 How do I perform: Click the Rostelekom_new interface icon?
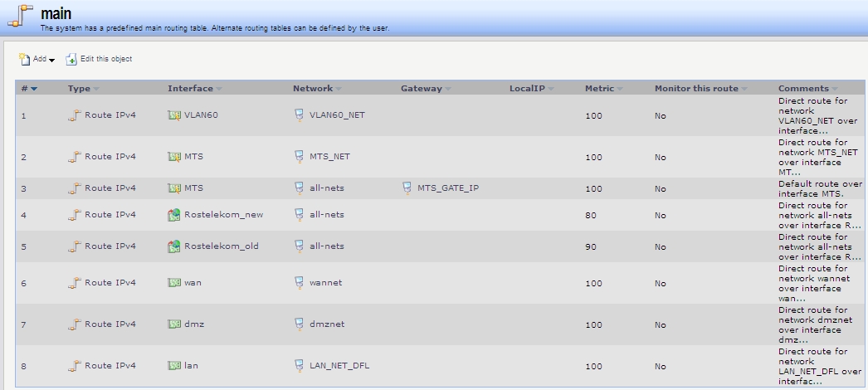click(173, 215)
